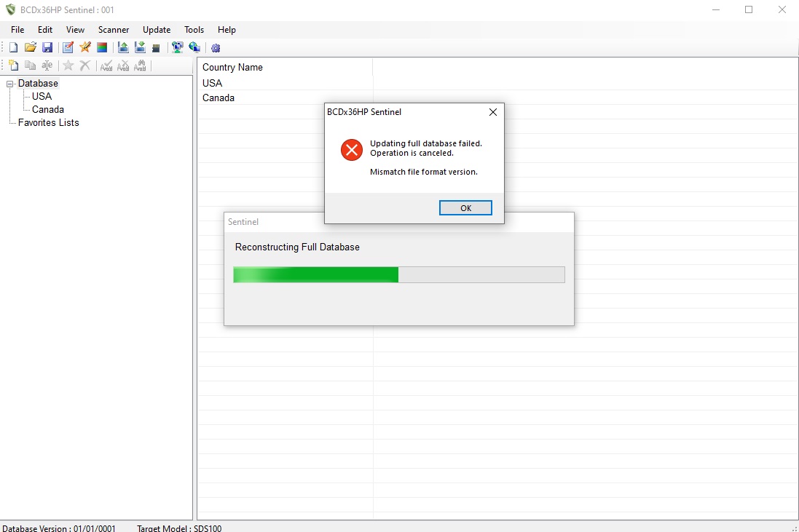Click the Target Model SDS100 status entry

(x=179, y=528)
